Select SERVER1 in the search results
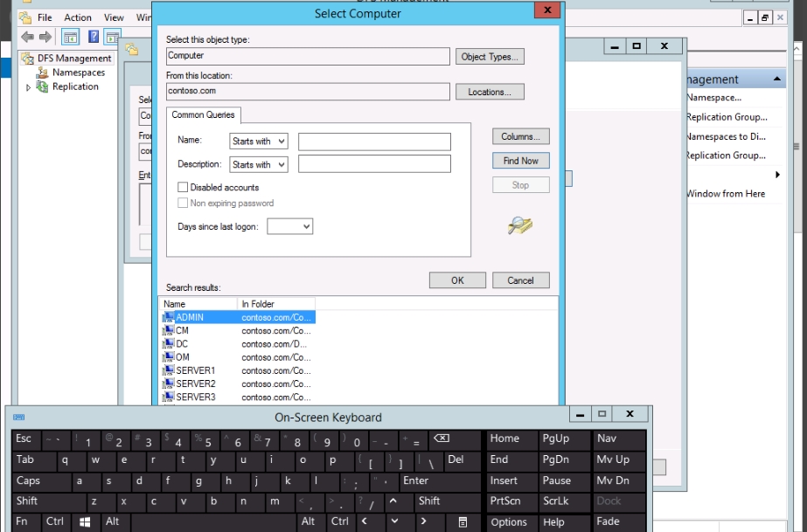807x532 pixels. coord(195,370)
